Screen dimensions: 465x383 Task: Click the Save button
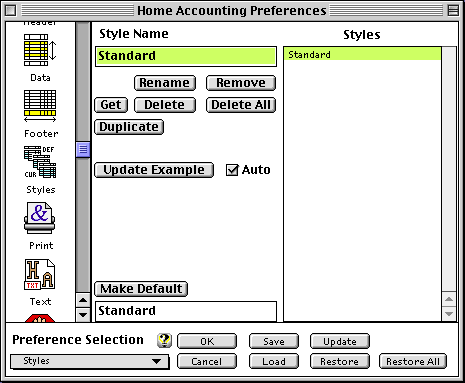coord(274,341)
